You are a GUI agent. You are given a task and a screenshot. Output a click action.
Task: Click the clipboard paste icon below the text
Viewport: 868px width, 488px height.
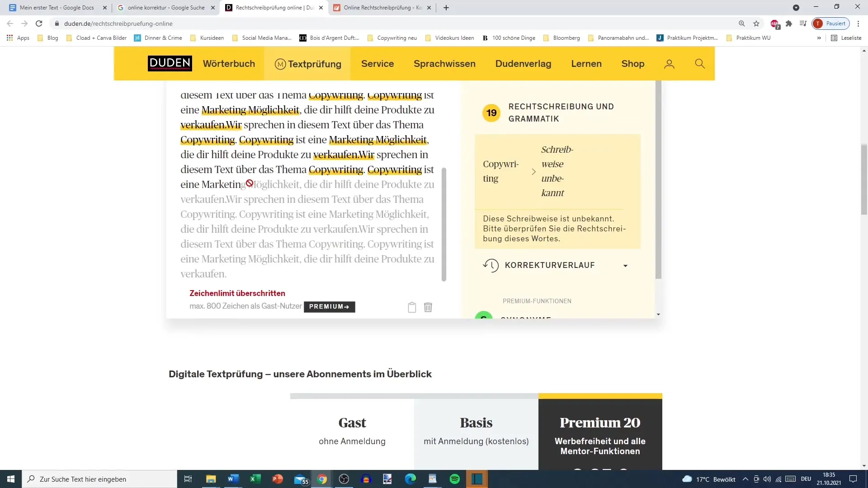412,307
